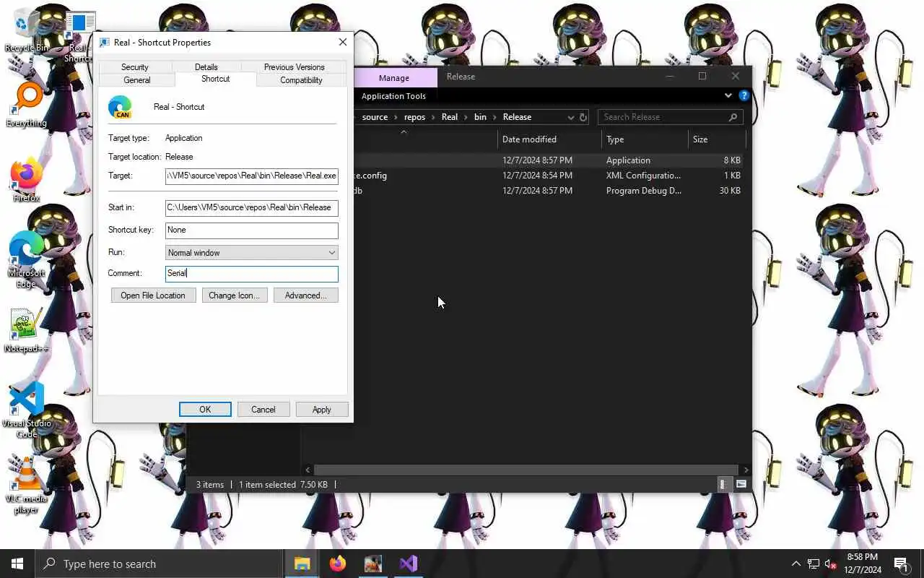Image resolution: width=924 pixels, height=578 pixels.
Task: Switch Explorer to large icons view
Action: [741, 484]
